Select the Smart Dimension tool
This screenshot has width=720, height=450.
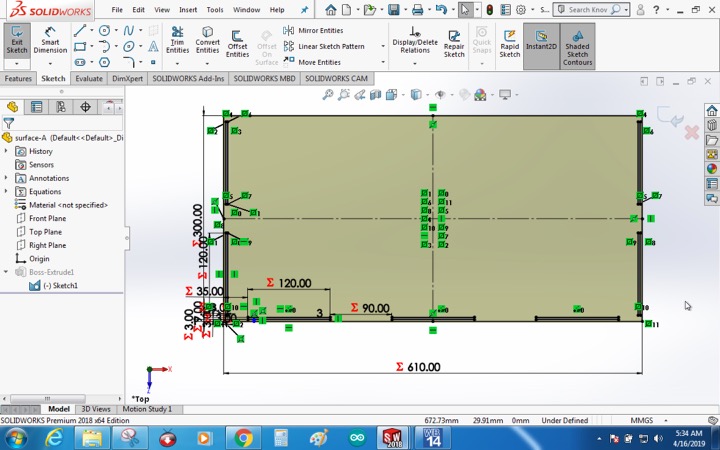tap(50, 40)
